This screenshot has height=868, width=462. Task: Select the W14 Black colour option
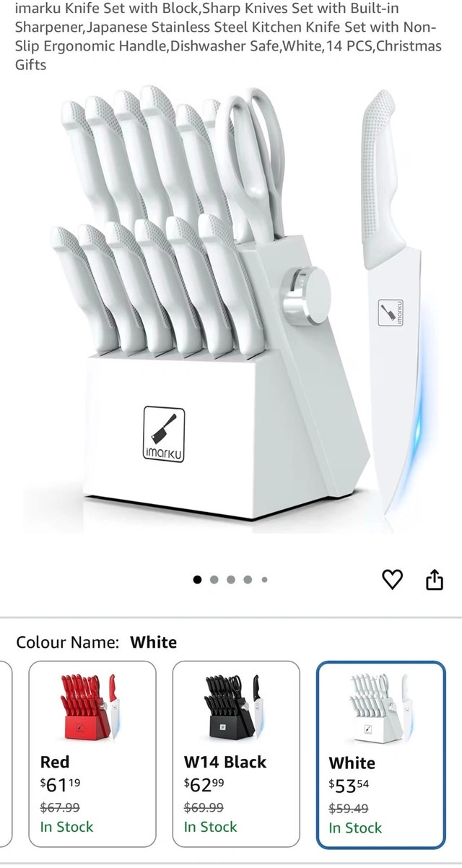tap(236, 753)
